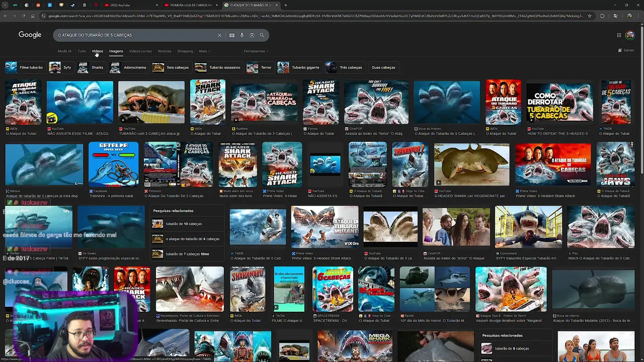
Task: Select the 'Vídeos' search tab
Action: (97, 51)
